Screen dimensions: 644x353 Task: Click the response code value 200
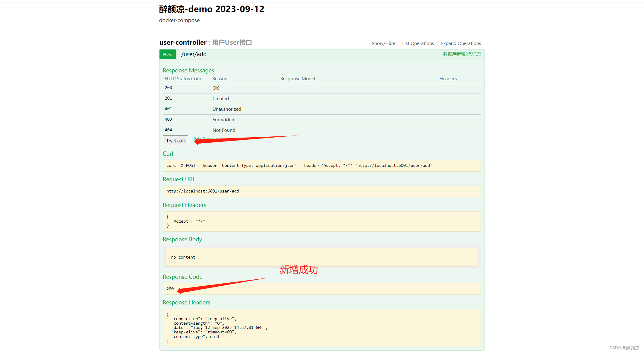tap(170, 289)
